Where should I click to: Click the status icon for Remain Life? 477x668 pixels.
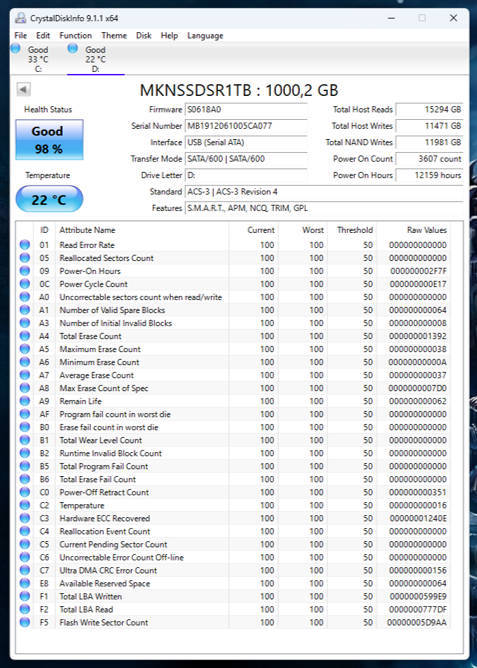click(25, 401)
